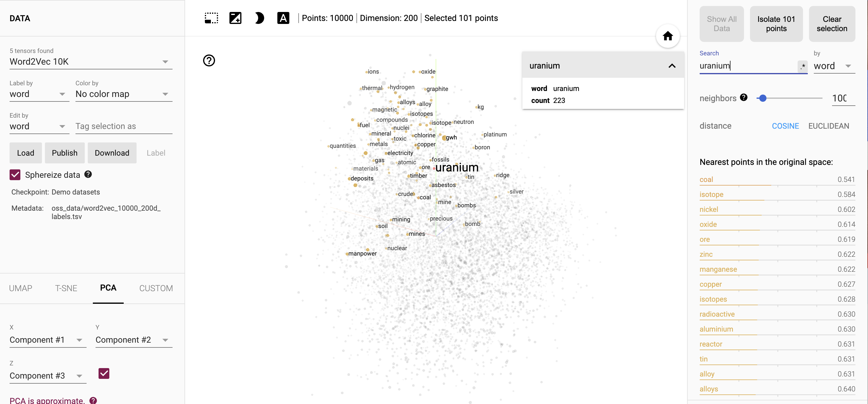Click the Show All Data button
The height and width of the screenshot is (404, 868).
coord(721,23)
